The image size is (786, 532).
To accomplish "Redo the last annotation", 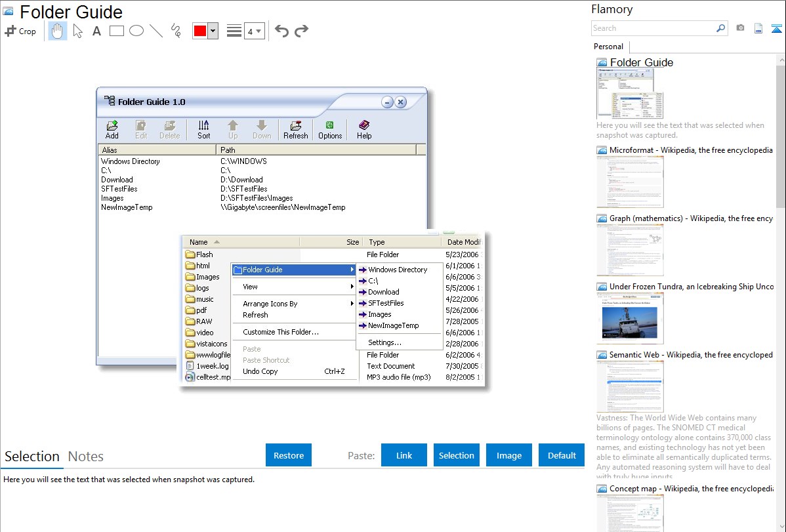I will click(301, 31).
